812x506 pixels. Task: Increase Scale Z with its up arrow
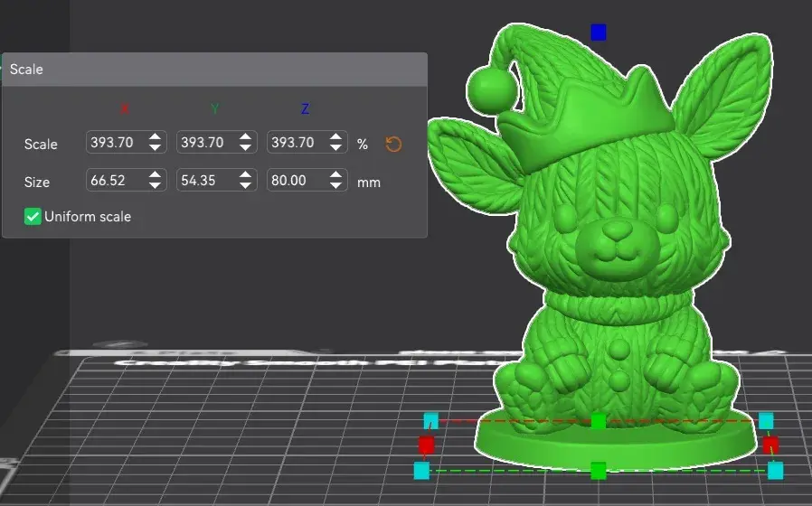335,137
